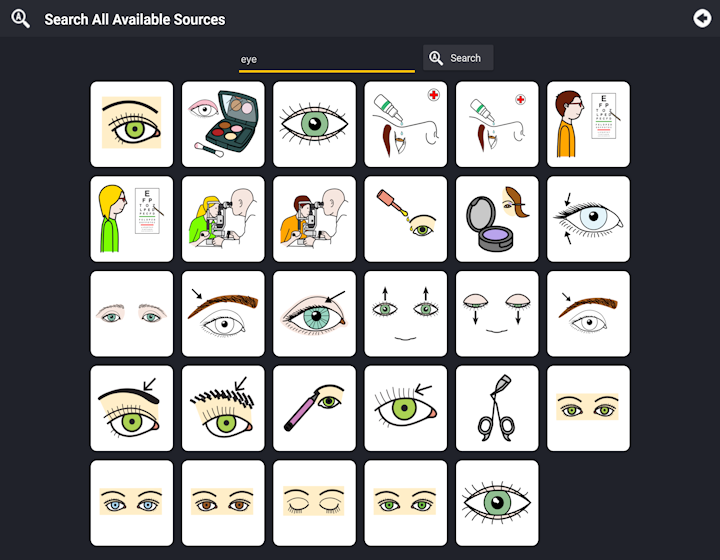720x560 pixels.
Task: Select the purple eyeliner pencil symbol
Action: 314,409
